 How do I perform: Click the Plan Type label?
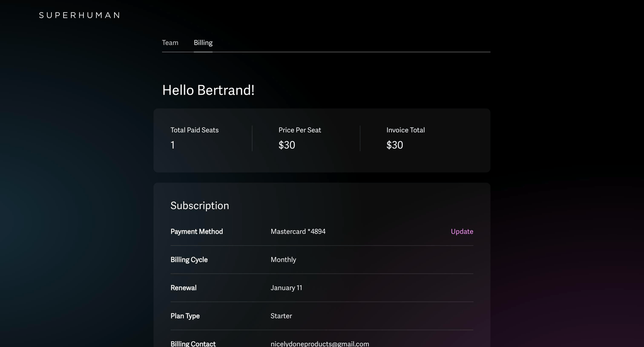click(185, 316)
